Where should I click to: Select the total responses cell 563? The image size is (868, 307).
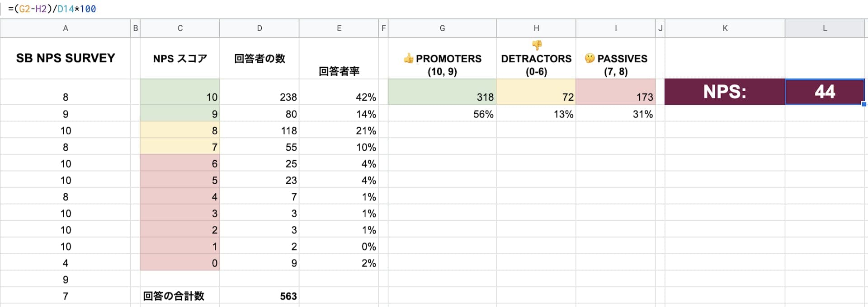(x=259, y=296)
